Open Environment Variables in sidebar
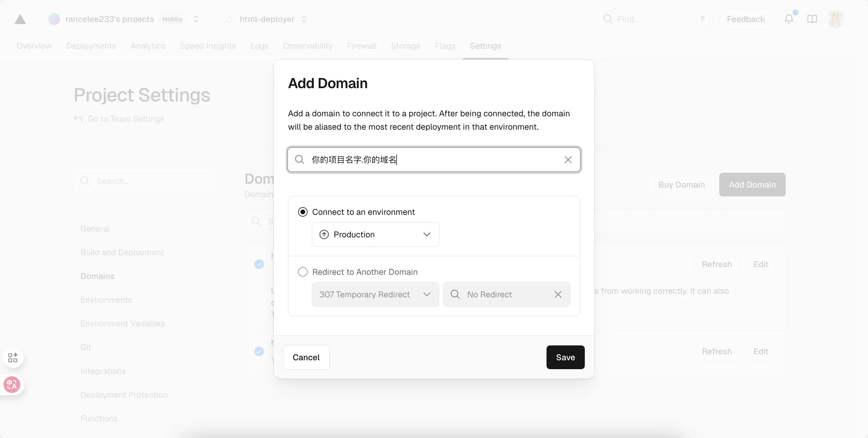This screenshot has height=438, width=868. coord(123,323)
